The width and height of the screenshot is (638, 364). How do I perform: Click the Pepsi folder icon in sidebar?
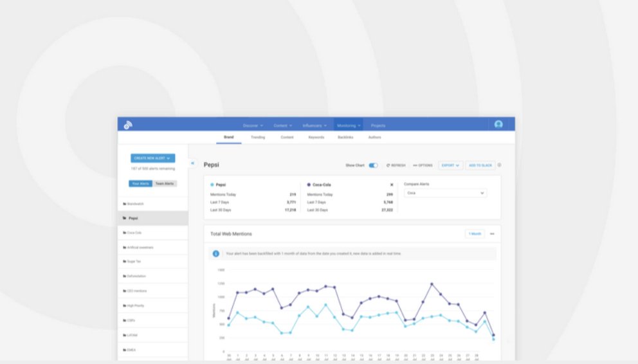point(125,219)
